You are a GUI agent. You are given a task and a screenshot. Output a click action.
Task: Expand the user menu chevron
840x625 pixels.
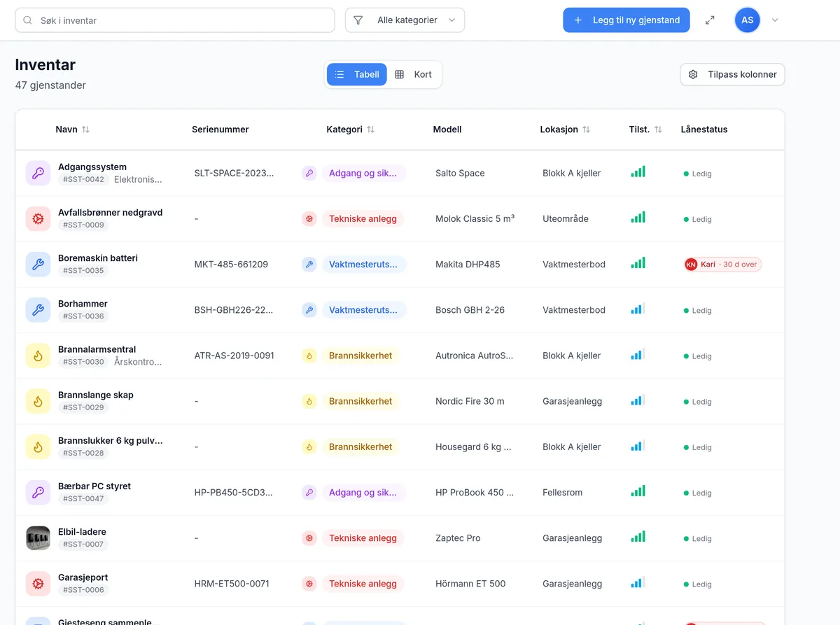(775, 20)
